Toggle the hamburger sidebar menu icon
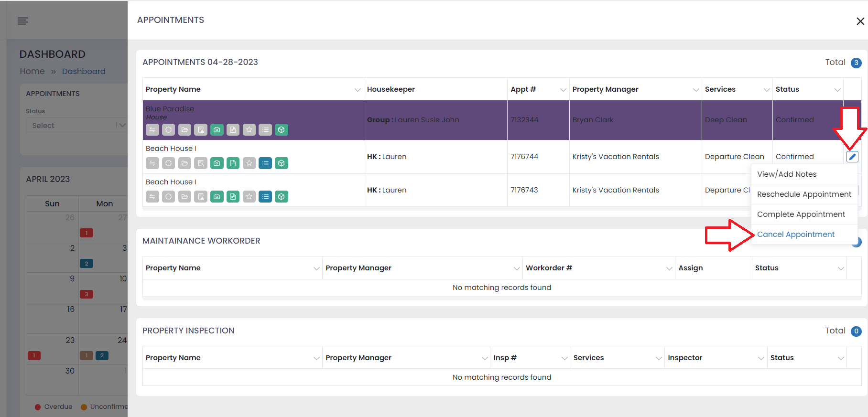 point(23,21)
